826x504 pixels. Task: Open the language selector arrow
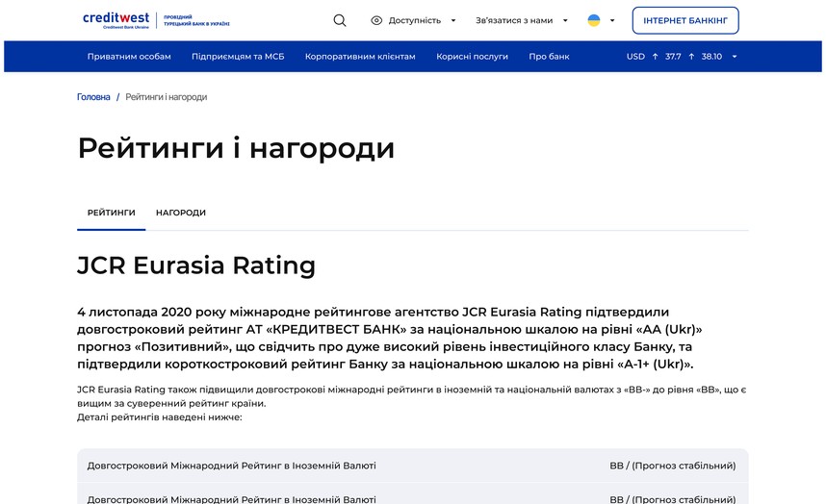coord(612,20)
